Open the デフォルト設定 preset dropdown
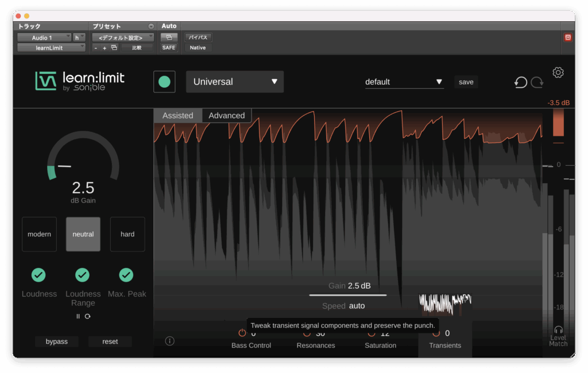The image size is (588, 373). click(x=123, y=37)
